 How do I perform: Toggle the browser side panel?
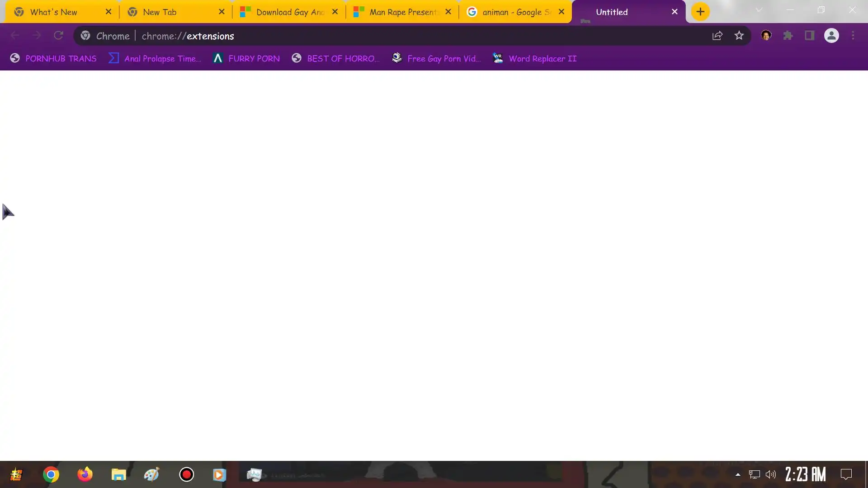click(x=810, y=36)
